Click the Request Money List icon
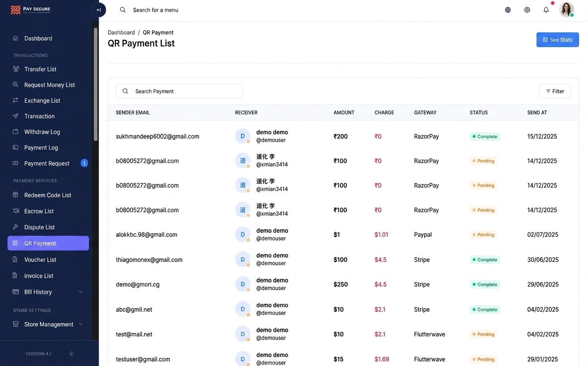The image size is (588, 366). pos(16,85)
